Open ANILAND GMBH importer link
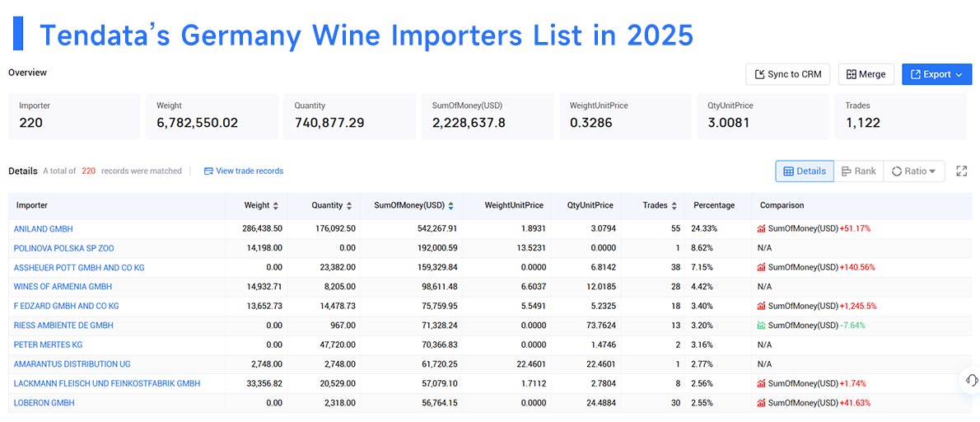 coord(43,229)
